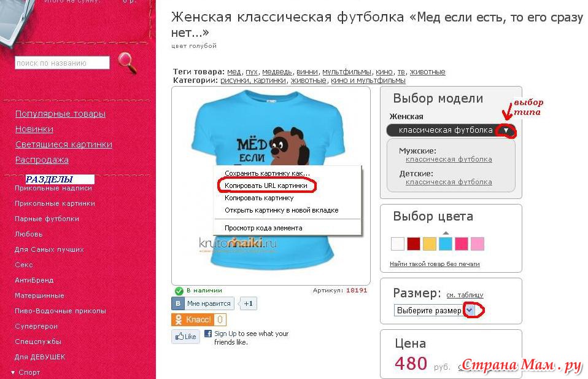Click the 'Найти такой товар без печати' link
The width and height of the screenshot is (588, 379).
(435, 264)
